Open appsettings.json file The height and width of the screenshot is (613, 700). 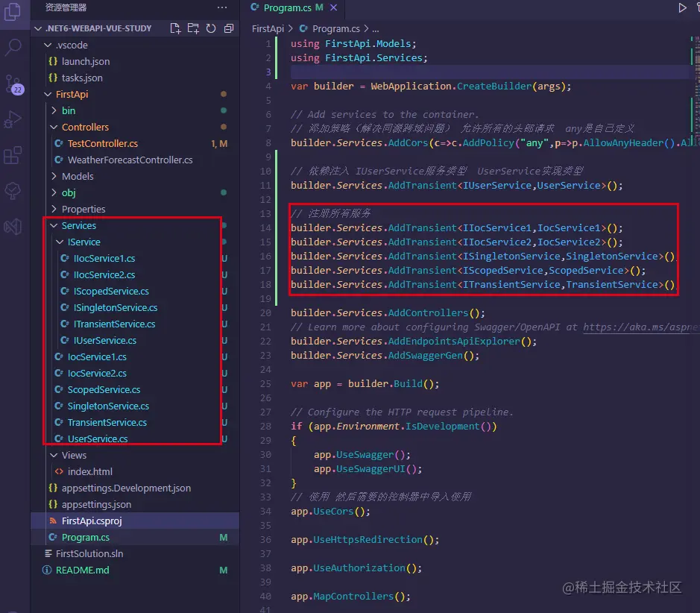pos(135,505)
